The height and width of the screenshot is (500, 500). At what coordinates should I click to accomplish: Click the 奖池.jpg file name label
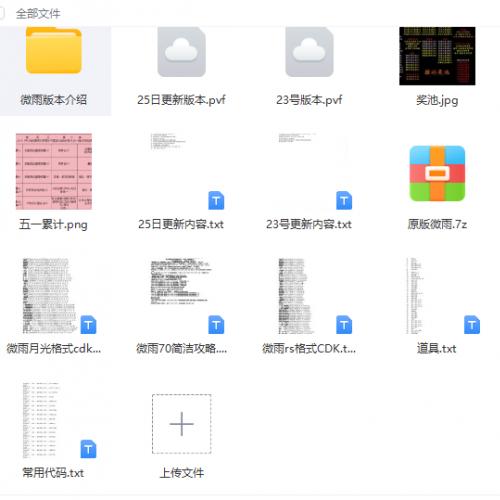[437, 100]
